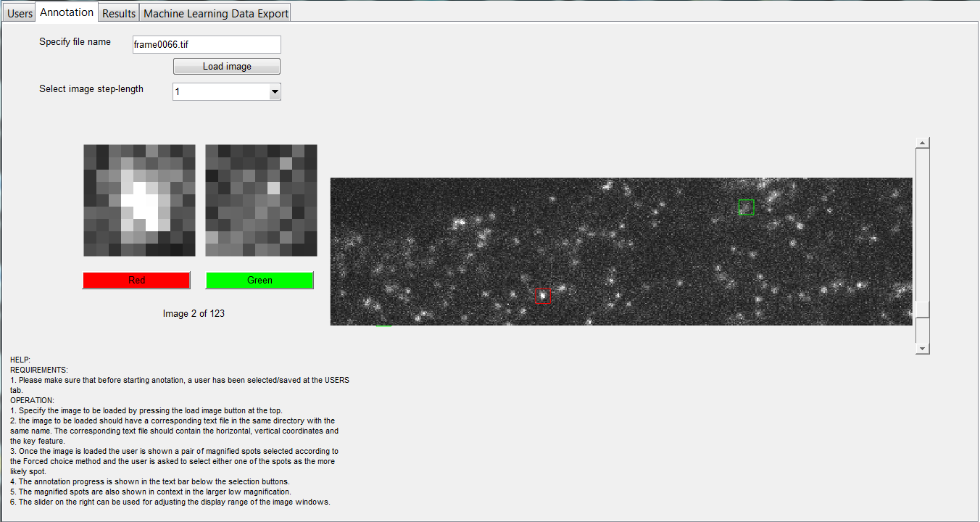Click the red-boxed spot in microscopy image

click(543, 296)
